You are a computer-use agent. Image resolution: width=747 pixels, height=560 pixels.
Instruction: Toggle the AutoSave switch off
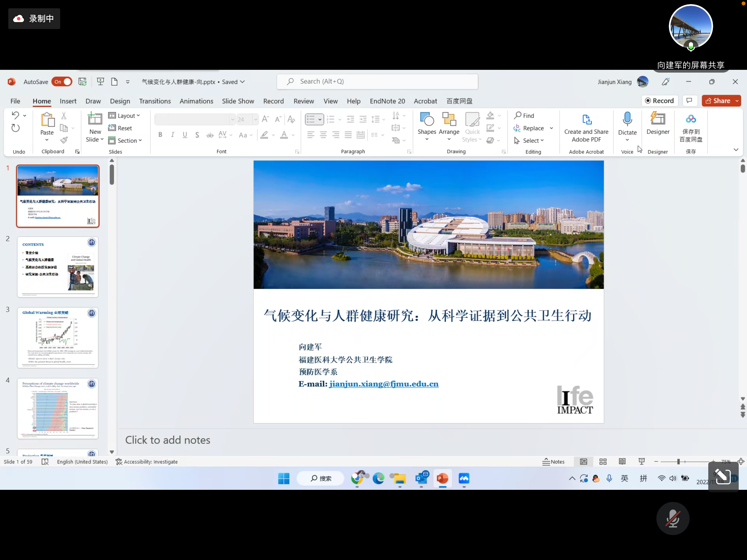point(62,82)
